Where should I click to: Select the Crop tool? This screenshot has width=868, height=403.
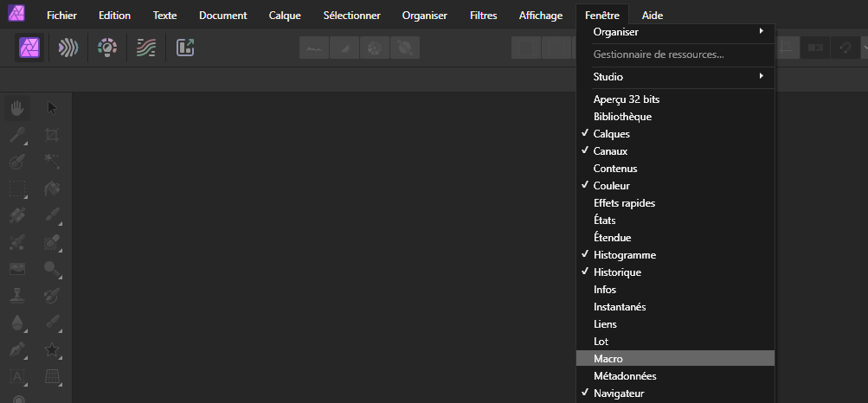click(52, 135)
